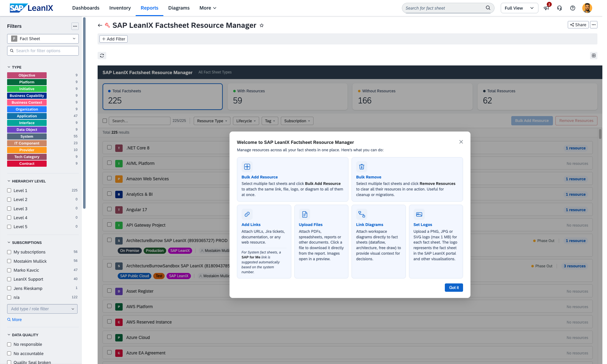Go to the Inventory tab

point(120,8)
